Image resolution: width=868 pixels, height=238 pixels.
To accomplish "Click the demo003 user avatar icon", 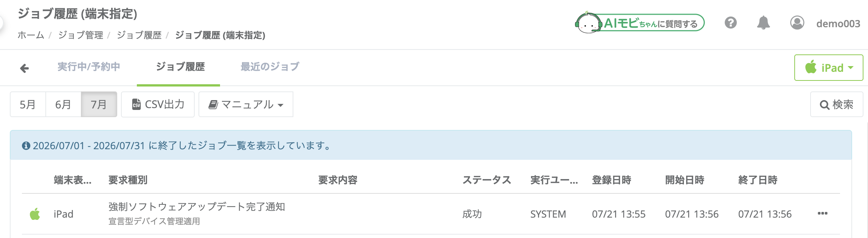I will coord(797,23).
